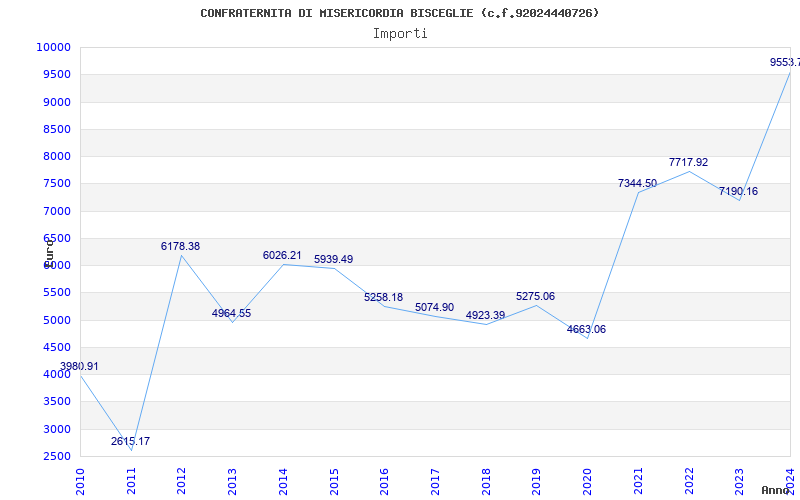The width and height of the screenshot is (800, 500).
Task: Click the x-axis year 2017
Action: pos(435,482)
